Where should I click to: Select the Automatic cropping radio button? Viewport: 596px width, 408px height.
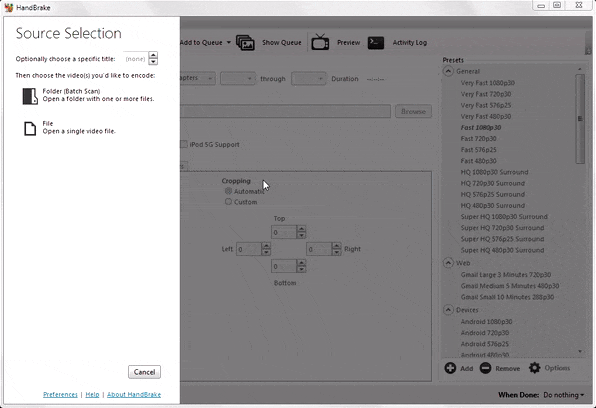[x=228, y=191]
